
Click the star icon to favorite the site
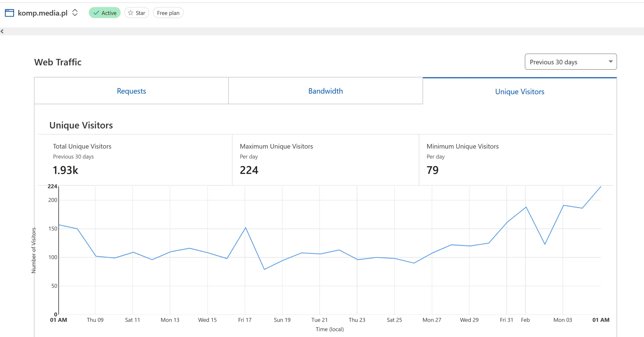point(131,13)
